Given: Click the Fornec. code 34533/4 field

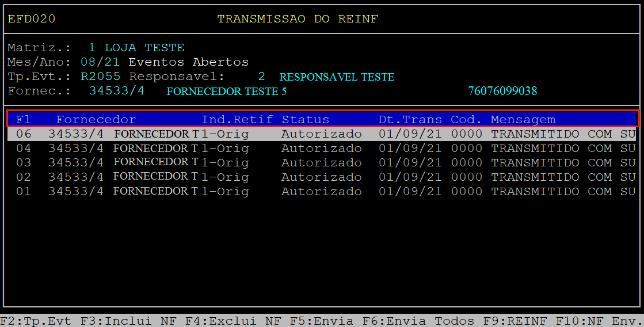Looking at the screenshot, I should 117,91.
